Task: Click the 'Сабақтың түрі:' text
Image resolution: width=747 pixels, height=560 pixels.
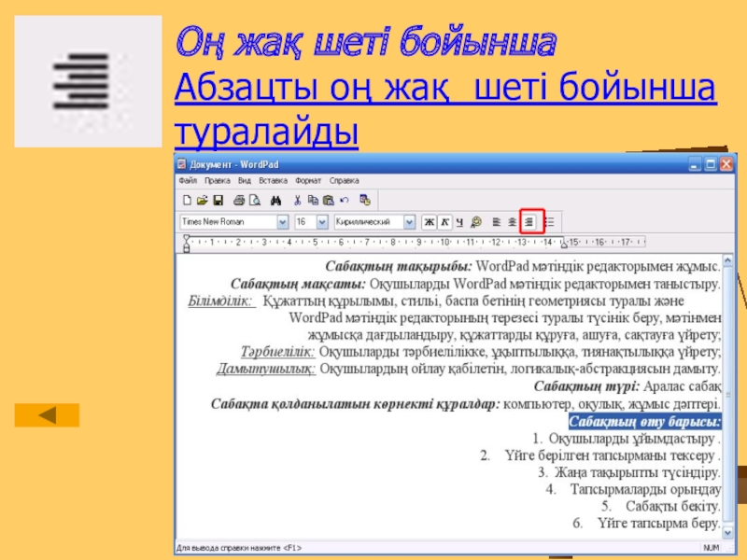Action: point(586,386)
